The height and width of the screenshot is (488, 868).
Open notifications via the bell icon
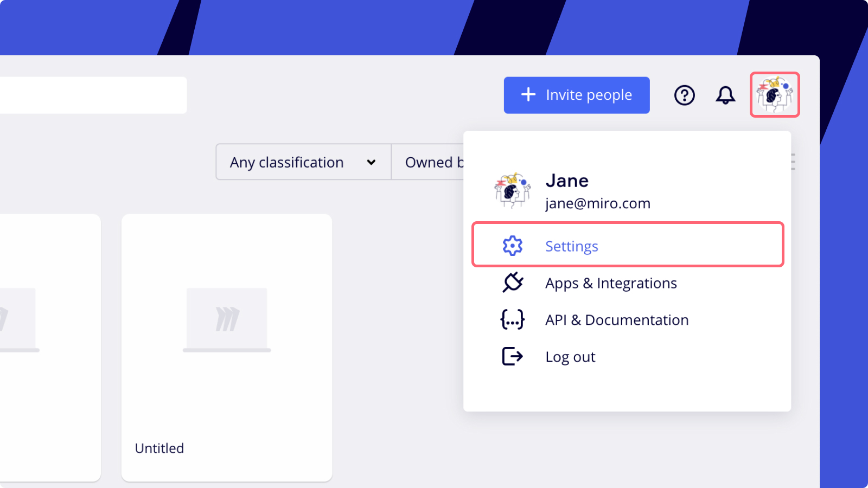point(725,95)
